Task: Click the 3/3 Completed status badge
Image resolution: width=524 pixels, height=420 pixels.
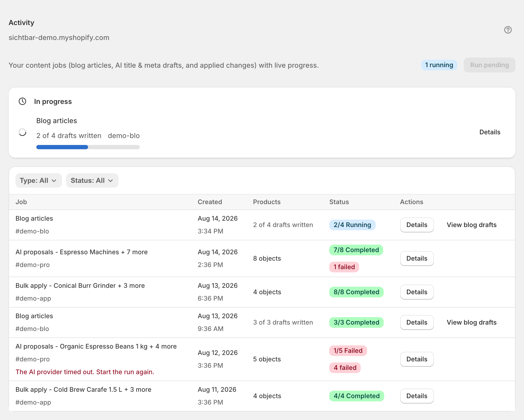Action: click(356, 322)
